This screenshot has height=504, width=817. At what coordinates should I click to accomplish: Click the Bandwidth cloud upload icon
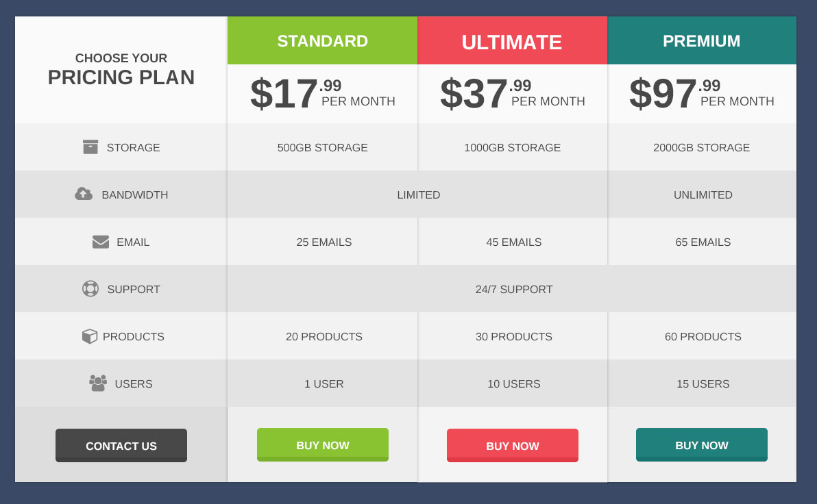[84, 194]
